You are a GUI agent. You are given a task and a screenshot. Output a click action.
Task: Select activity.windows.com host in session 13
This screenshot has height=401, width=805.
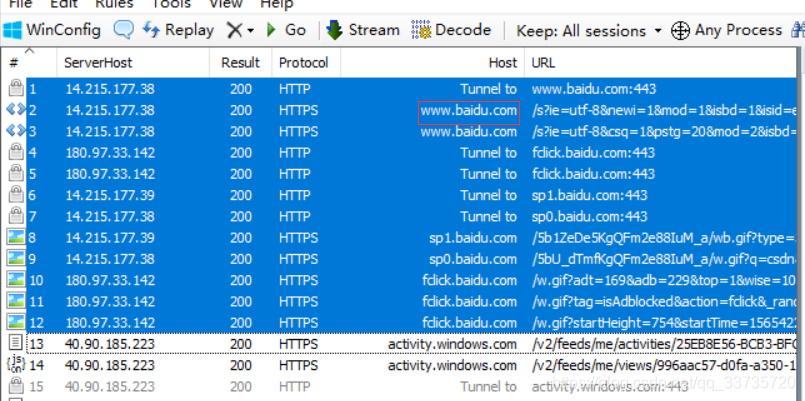452,344
